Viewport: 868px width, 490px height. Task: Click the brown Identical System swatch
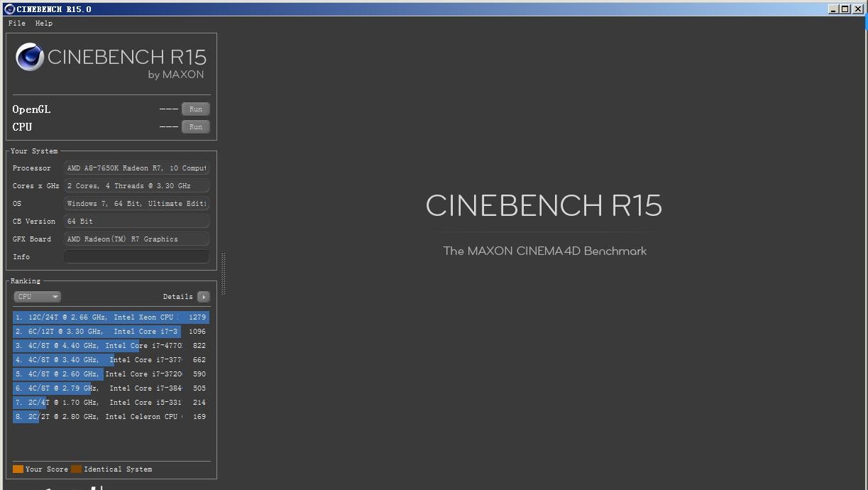[76, 469]
